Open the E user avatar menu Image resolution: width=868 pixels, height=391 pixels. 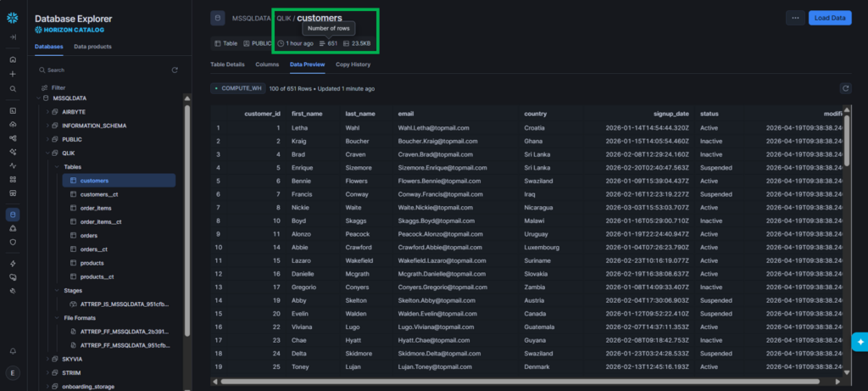tap(13, 372)
